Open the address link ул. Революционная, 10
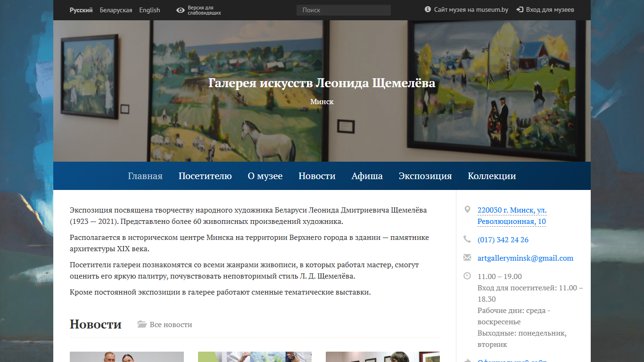 512,216
